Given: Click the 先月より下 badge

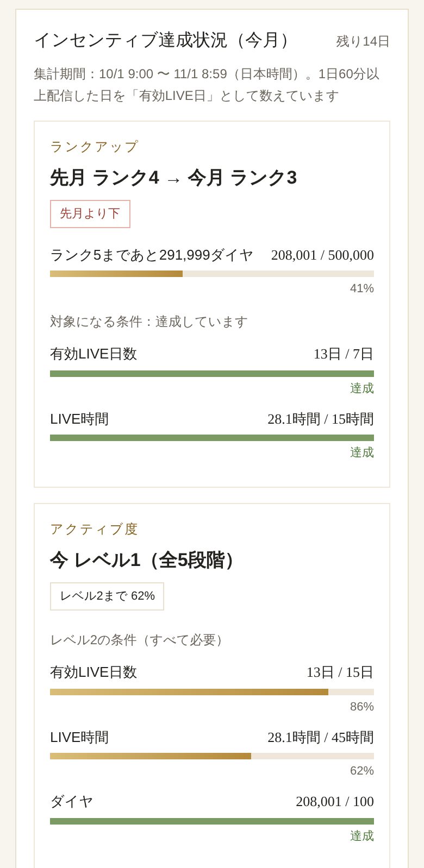Looking at the screenshot, I should point(90,214).
